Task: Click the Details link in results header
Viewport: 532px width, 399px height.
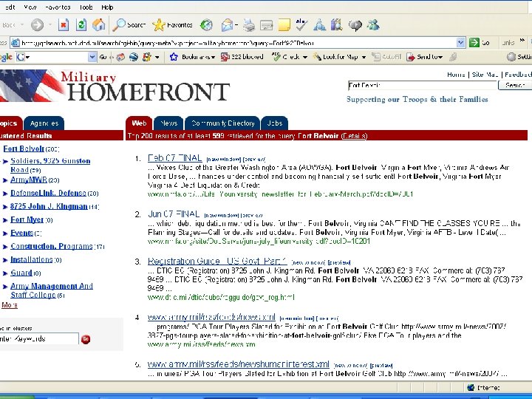Action: coord(354,136)
